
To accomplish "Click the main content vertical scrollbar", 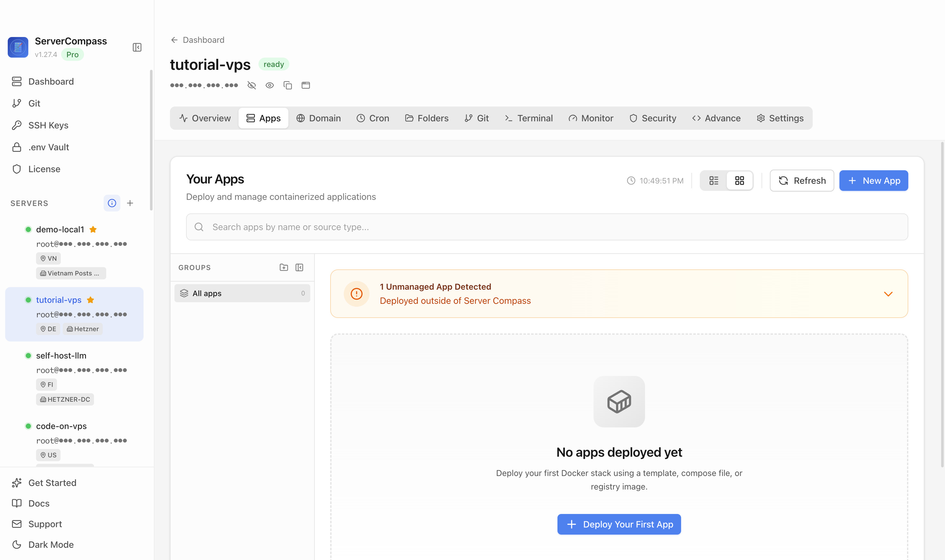I will [x=942, y=305].
